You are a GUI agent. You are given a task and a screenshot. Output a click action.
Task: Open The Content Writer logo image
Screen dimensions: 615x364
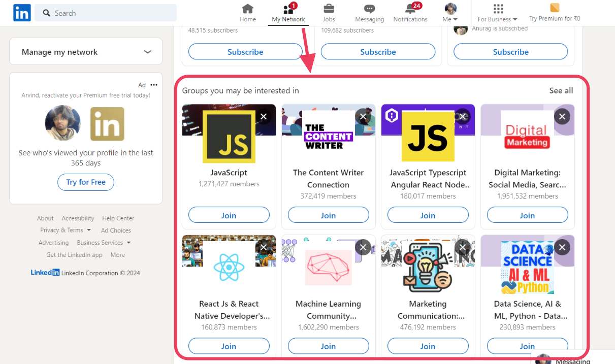coord(328,136)
